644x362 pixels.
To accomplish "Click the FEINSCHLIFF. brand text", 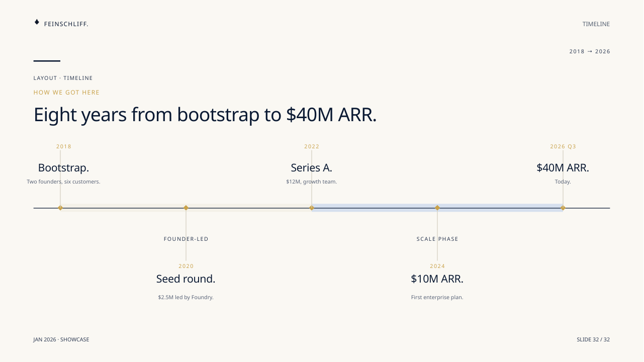I will click(x=66, y=24).
